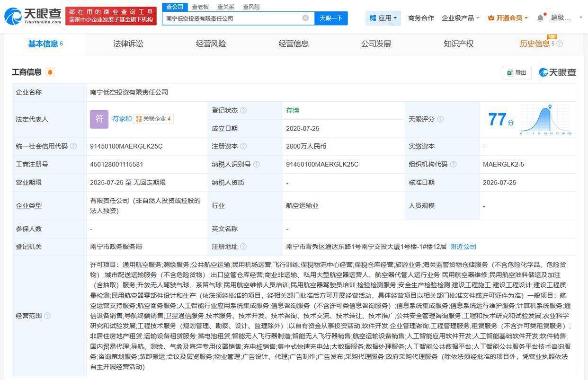Open notification bell icon
This screenshot has height=380, width=588.
(x=540, y=18)
